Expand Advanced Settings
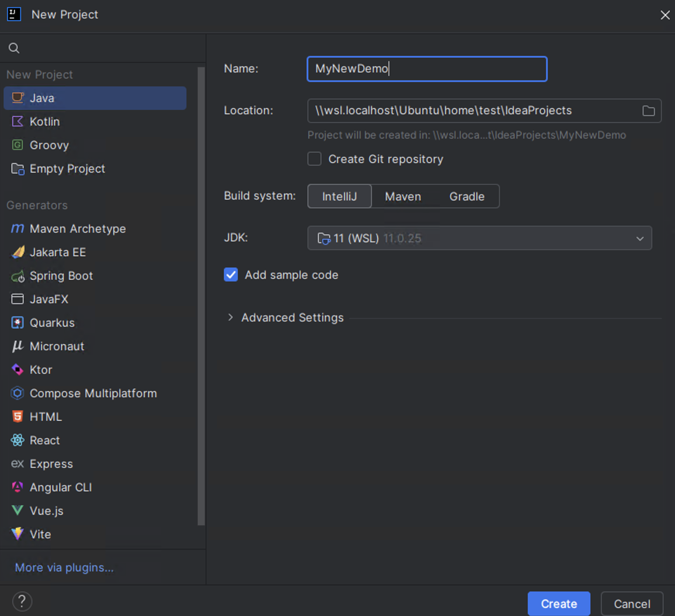 (x=286, y=317)
